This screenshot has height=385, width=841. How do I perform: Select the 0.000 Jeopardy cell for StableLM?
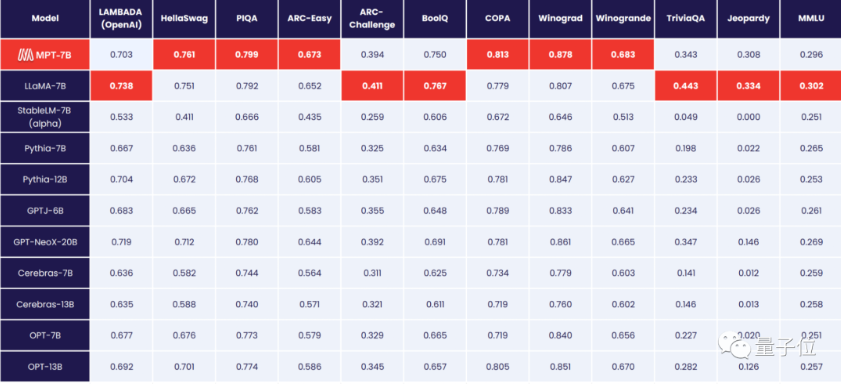click(x=748, y=116)
